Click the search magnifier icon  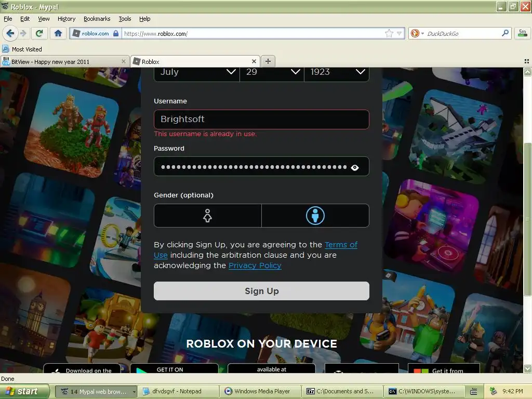tap(505, 33)
